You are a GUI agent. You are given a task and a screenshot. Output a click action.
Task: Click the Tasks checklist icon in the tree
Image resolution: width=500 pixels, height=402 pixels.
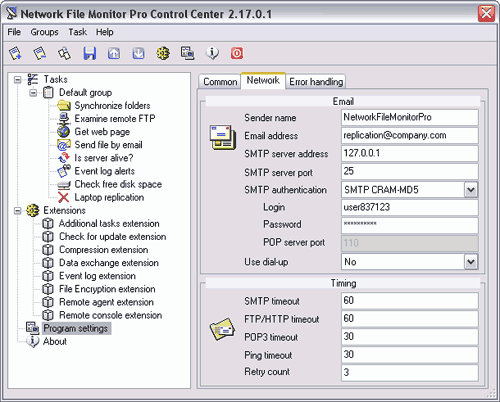[33, 79]
